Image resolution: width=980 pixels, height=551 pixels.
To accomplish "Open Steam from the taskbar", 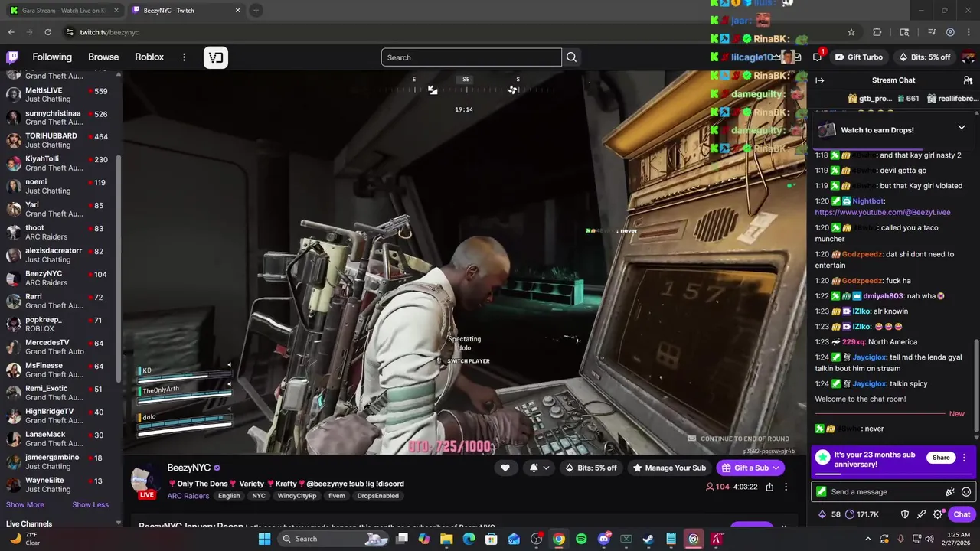I will tap(648, 539).
